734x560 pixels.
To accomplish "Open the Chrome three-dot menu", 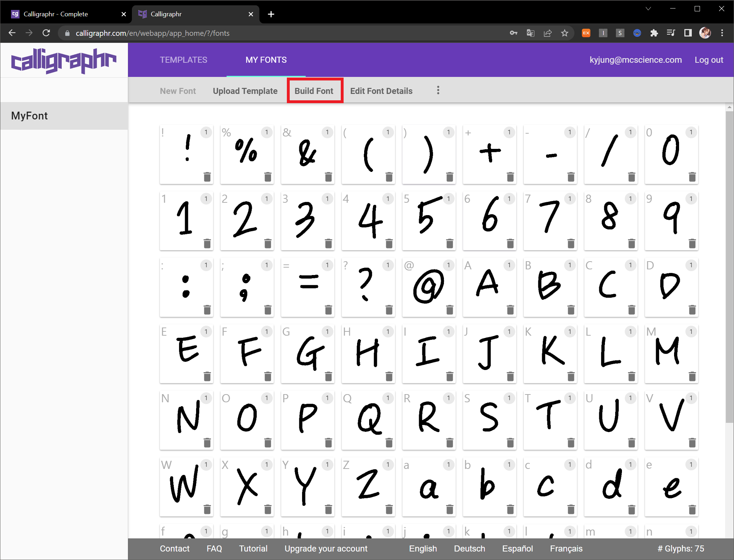I will [722, 33].
